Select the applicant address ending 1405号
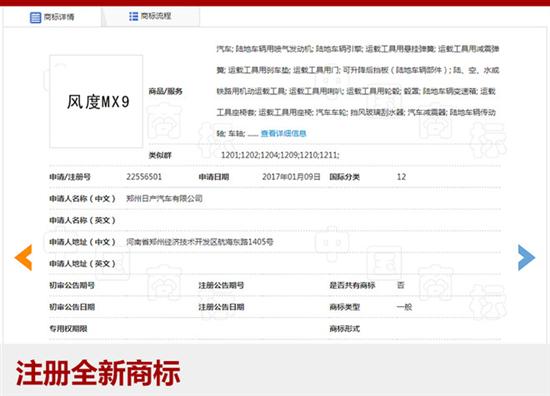 pos(200,242)
